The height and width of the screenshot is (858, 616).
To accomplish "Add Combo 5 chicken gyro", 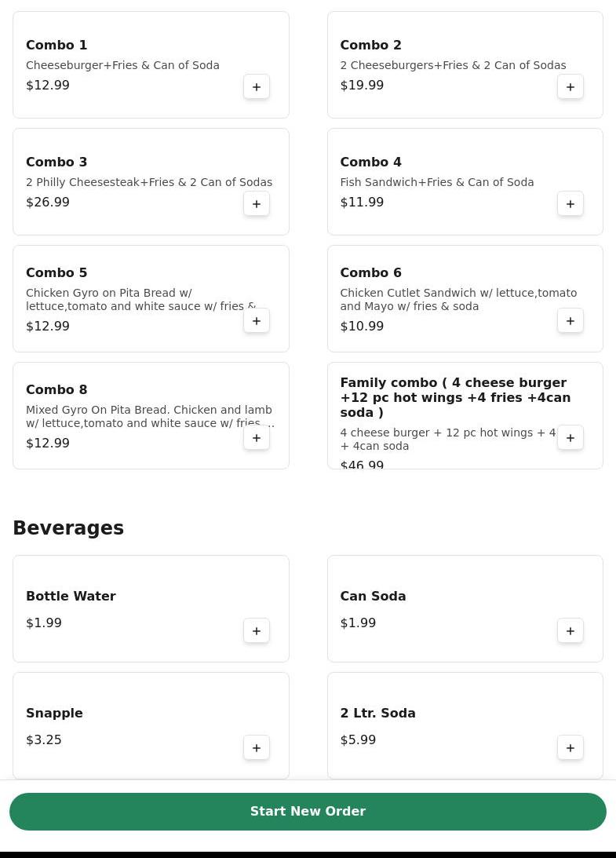I will pyautogui.click(x=257, y=321).
